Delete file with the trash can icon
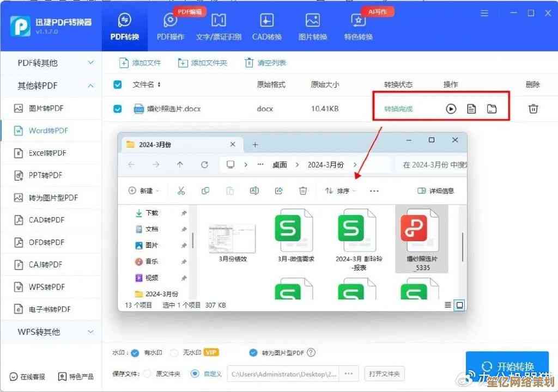Image resolution: width=558 pixels, height=392 pixels. click(x=533, y=109)
